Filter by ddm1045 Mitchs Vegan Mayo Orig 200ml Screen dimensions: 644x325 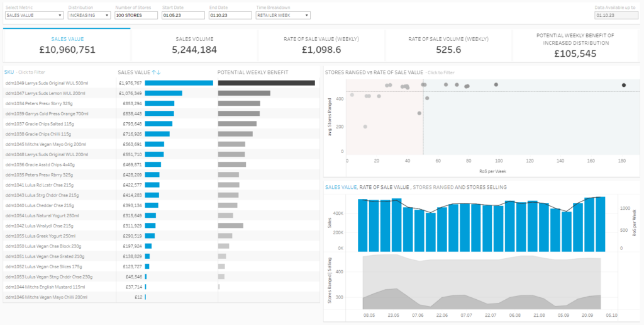45,144
